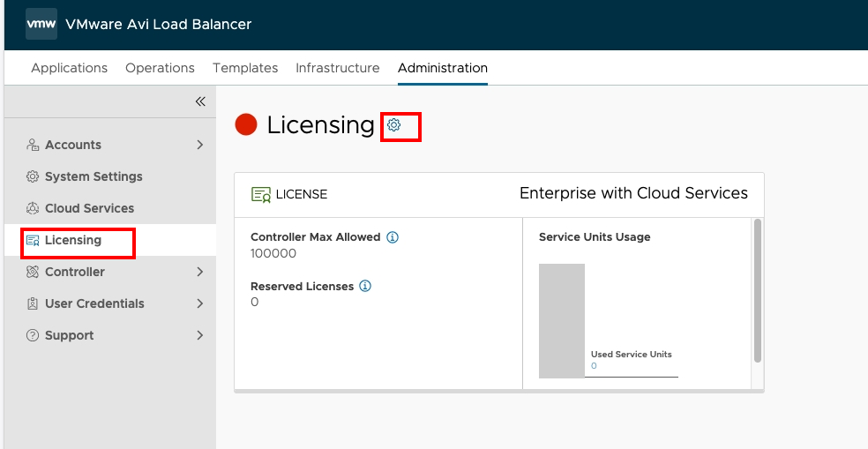Click the Controller sidebar icon
The height and width of the screenshot is (449, 868).
pyautogui.click(x=33, y=272)
